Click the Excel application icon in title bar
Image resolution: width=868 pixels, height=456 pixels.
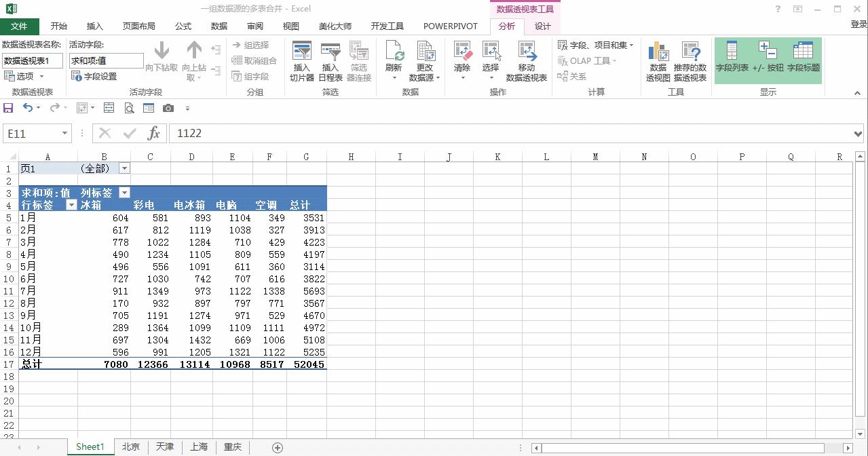12,9
